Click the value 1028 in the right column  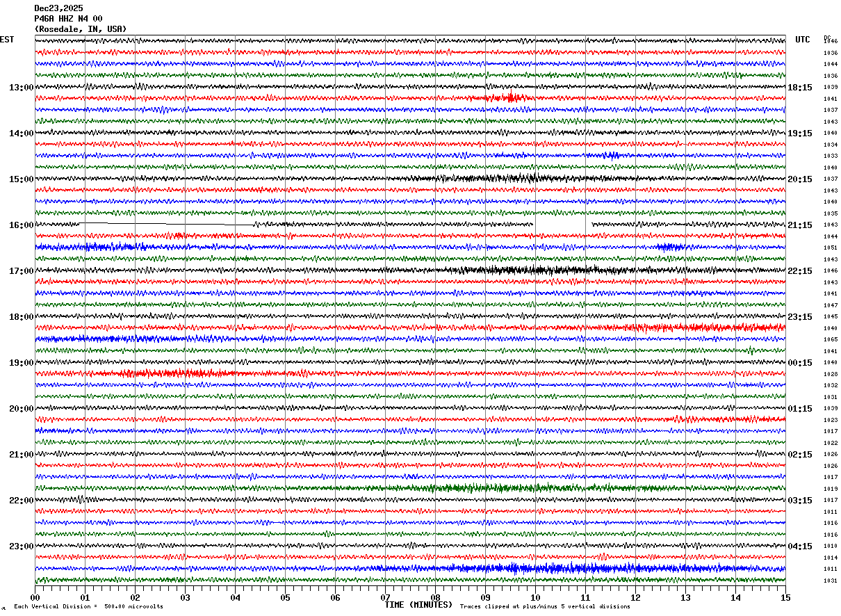point(831,374)
